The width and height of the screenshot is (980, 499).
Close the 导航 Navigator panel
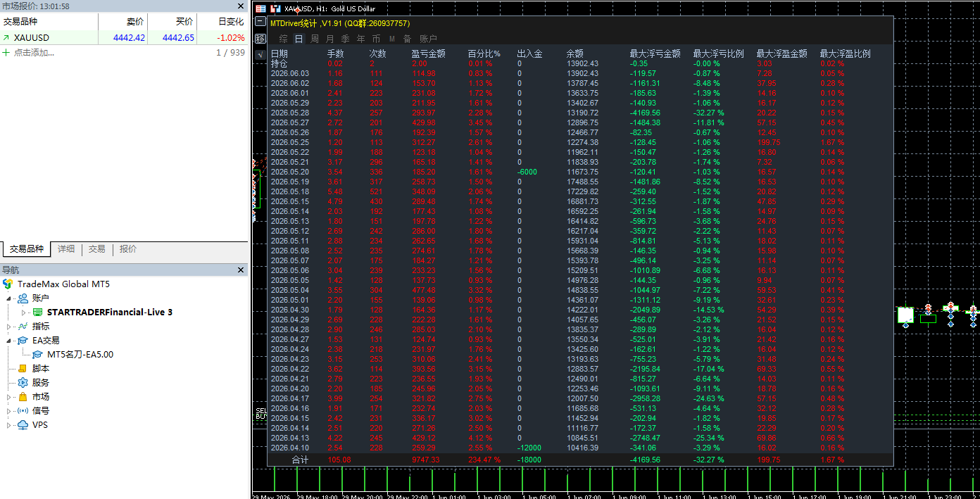pyautogui.click(x=241, y=270)
